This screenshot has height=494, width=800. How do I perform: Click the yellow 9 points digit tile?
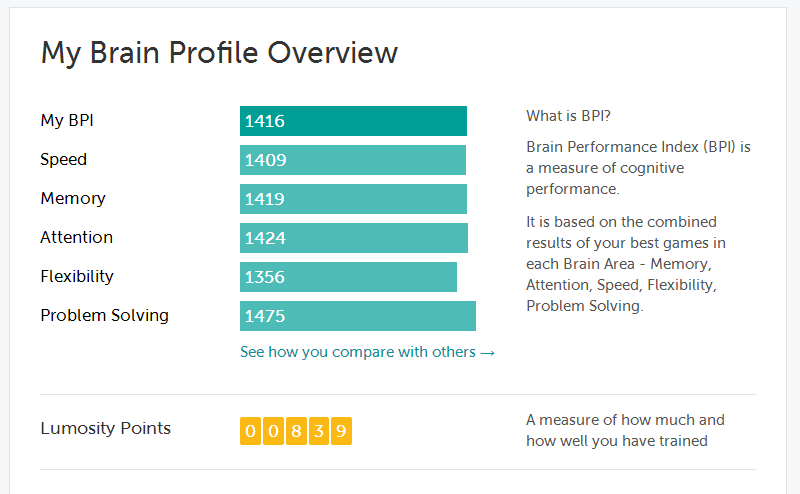(341, 431)
